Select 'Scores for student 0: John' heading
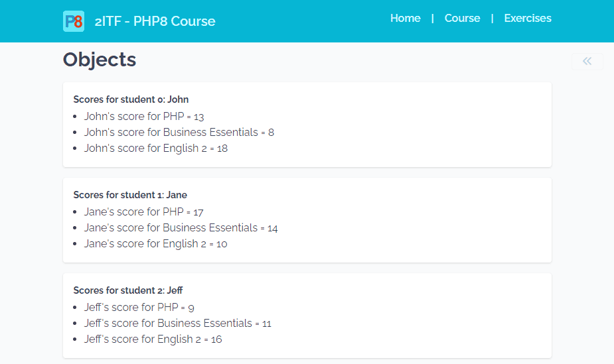 click(x=131, y=99)
